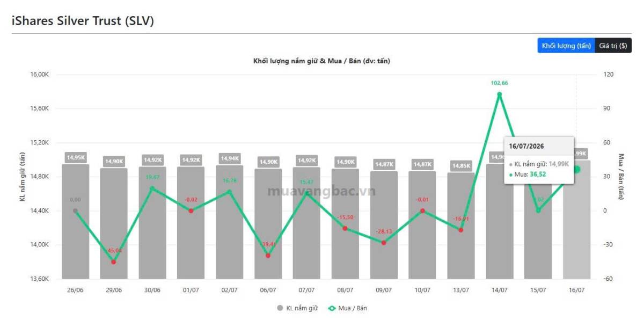Screen dimensions: 644x327
Task: Click the red -45,04 point on 29/06
Action: click(113, 262)
